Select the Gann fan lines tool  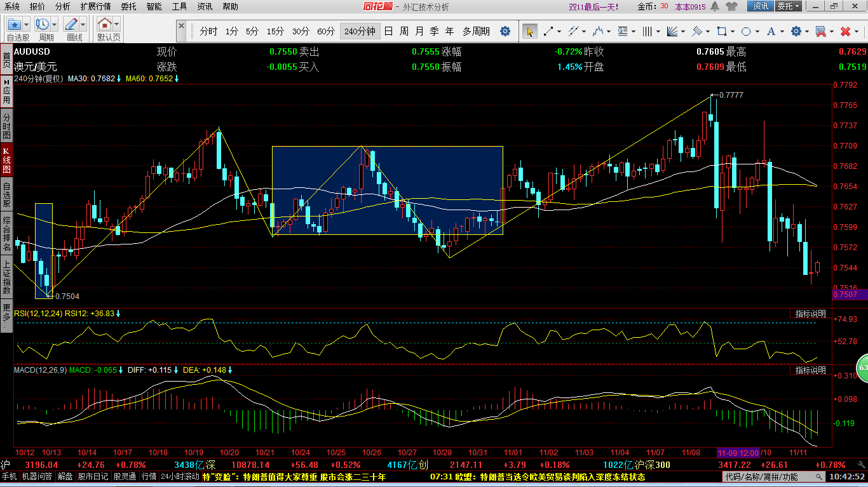(672, 31)
